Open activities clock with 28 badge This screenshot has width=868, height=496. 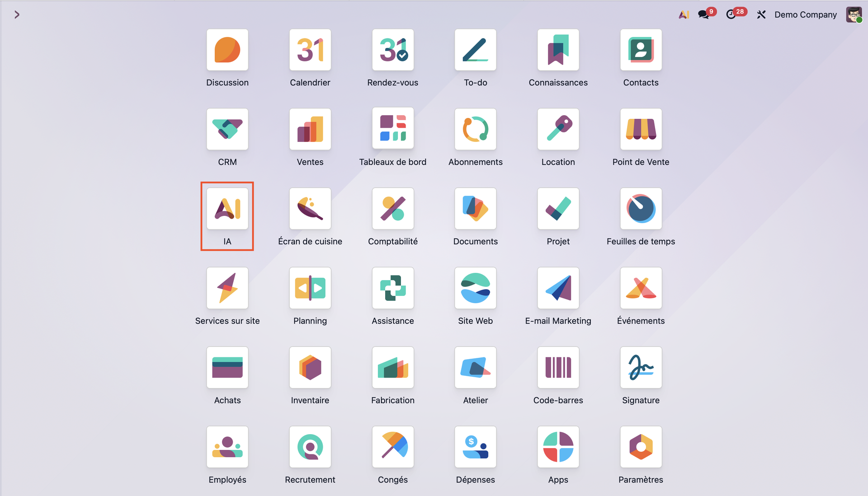pos(731,15)
